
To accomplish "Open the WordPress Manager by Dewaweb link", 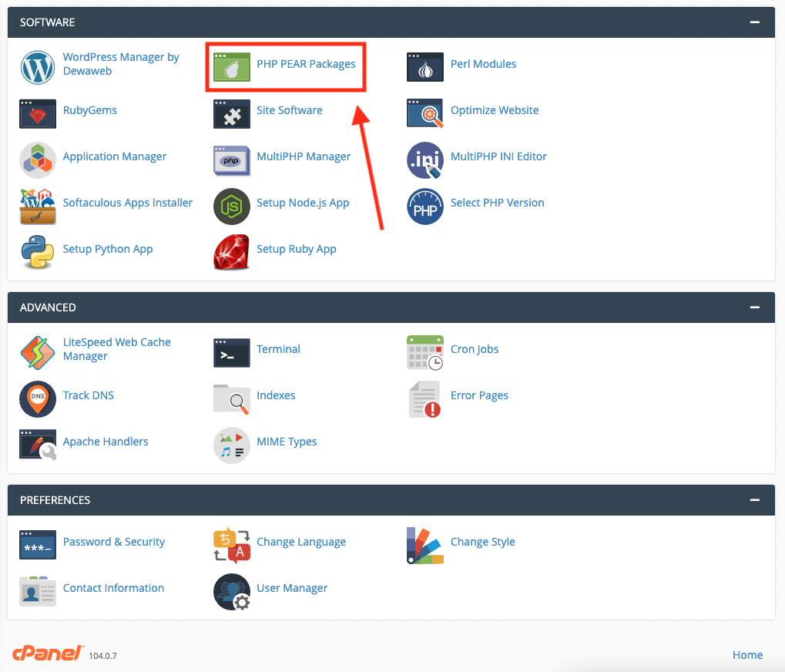I will 121,64.
